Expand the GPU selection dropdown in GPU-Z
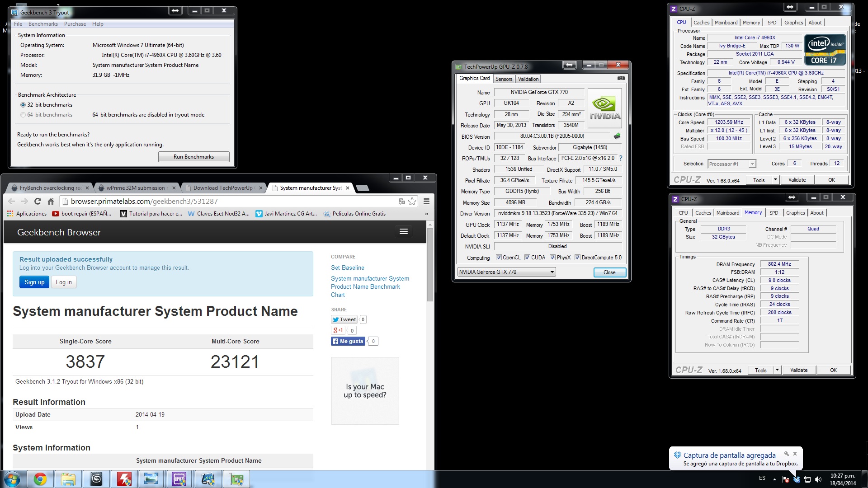Viewport: 868px width, 488px height. tap(552, 272)
